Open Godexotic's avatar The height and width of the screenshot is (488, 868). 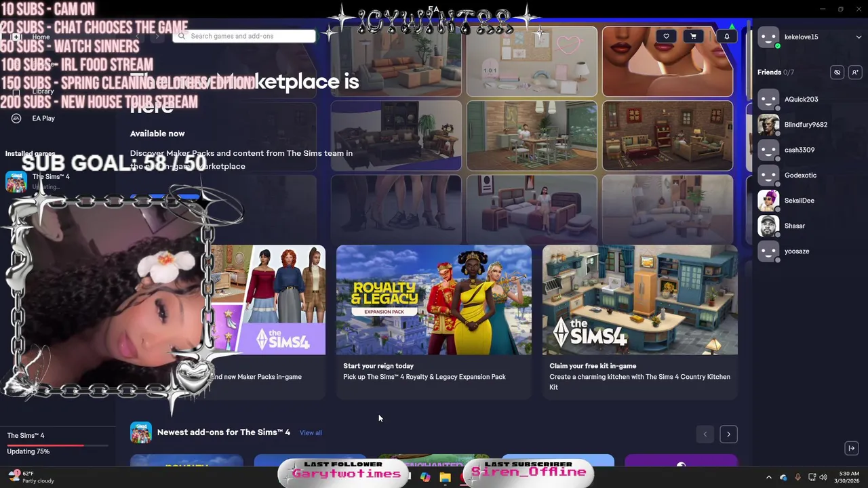pos(768,176)
